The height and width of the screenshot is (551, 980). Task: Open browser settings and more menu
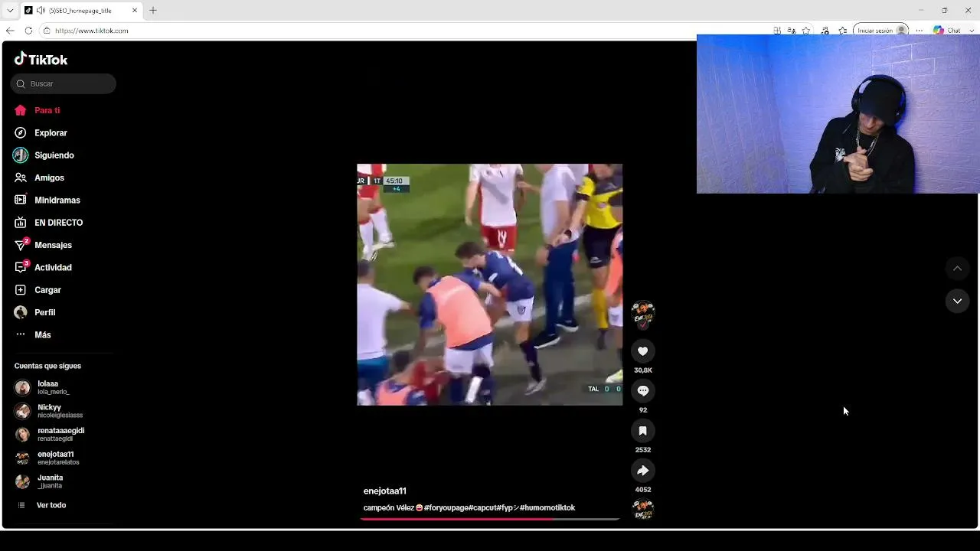[919, 31]
